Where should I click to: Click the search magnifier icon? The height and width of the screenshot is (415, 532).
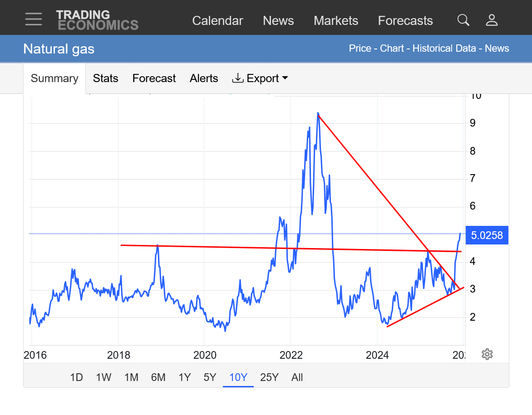[x=463, y=20]
